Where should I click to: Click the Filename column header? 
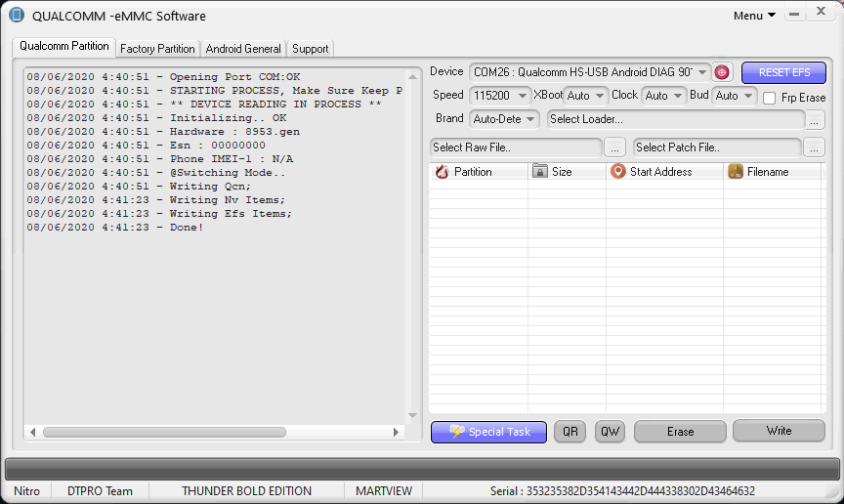(x=773, y=172)
